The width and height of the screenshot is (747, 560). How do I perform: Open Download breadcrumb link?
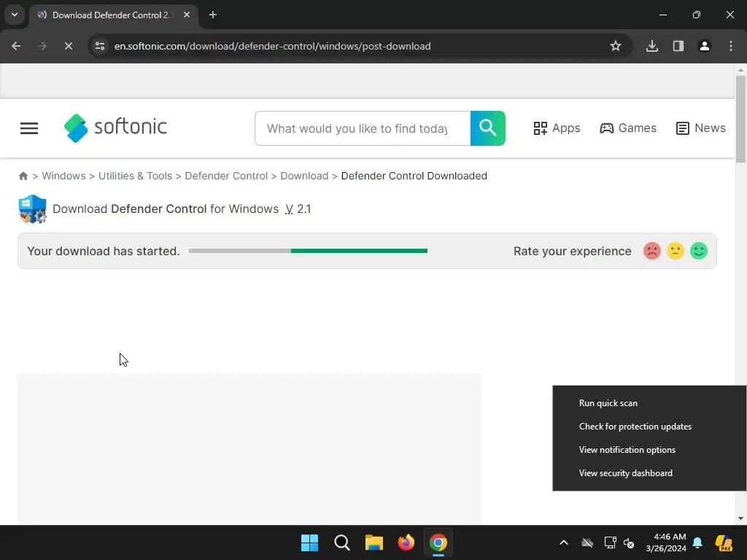click(x=304, y=176)
